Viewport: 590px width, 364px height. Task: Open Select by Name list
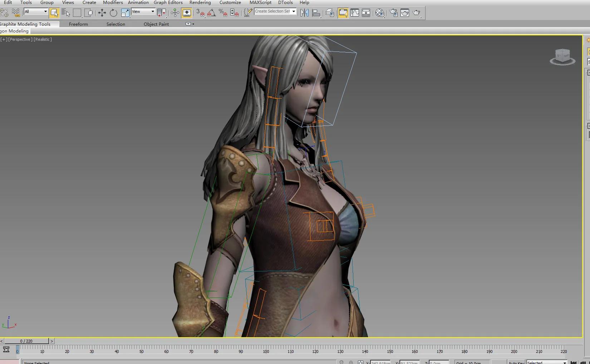click(65, 13)
